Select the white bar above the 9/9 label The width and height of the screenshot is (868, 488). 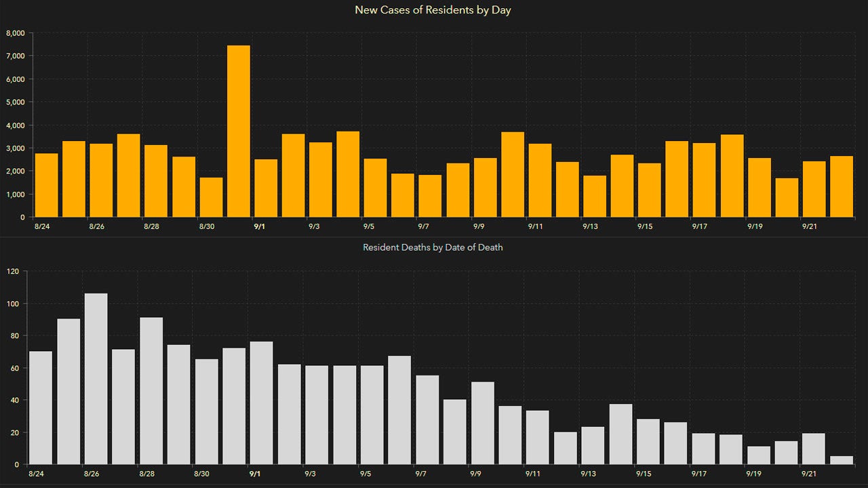click(482, 423)
